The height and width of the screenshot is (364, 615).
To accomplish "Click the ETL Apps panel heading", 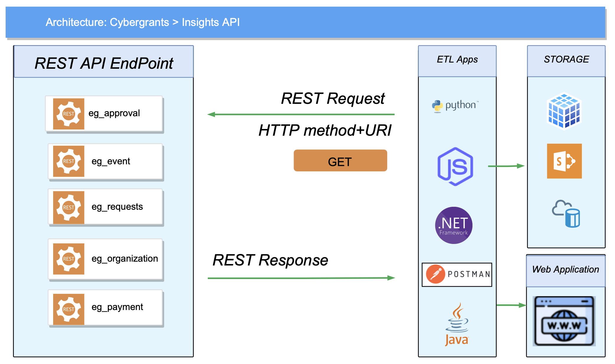I will click(457, 60).
